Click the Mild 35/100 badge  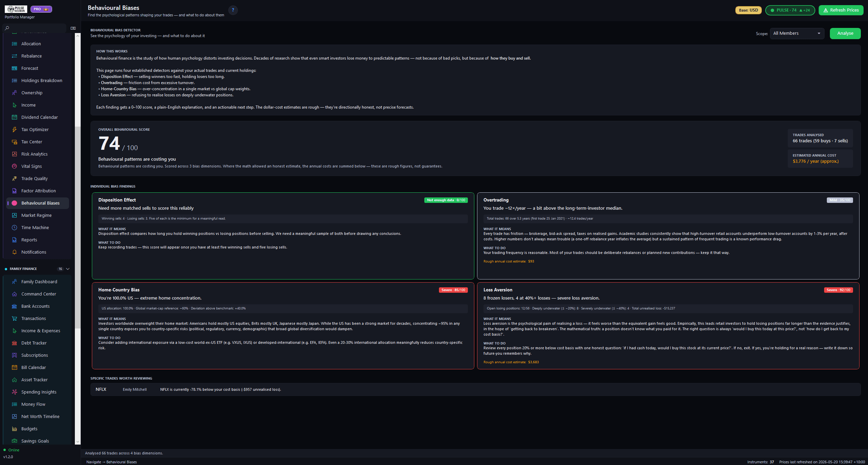(839, 200)
